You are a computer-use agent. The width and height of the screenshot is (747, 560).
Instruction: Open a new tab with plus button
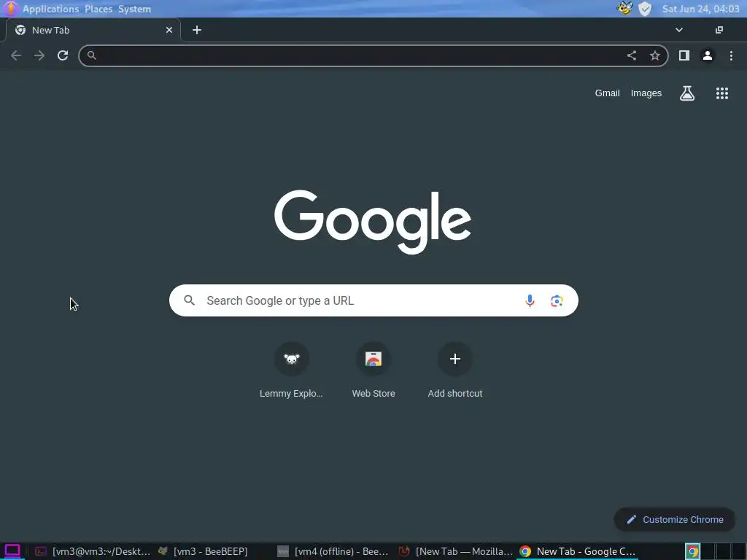coord(197,30)
